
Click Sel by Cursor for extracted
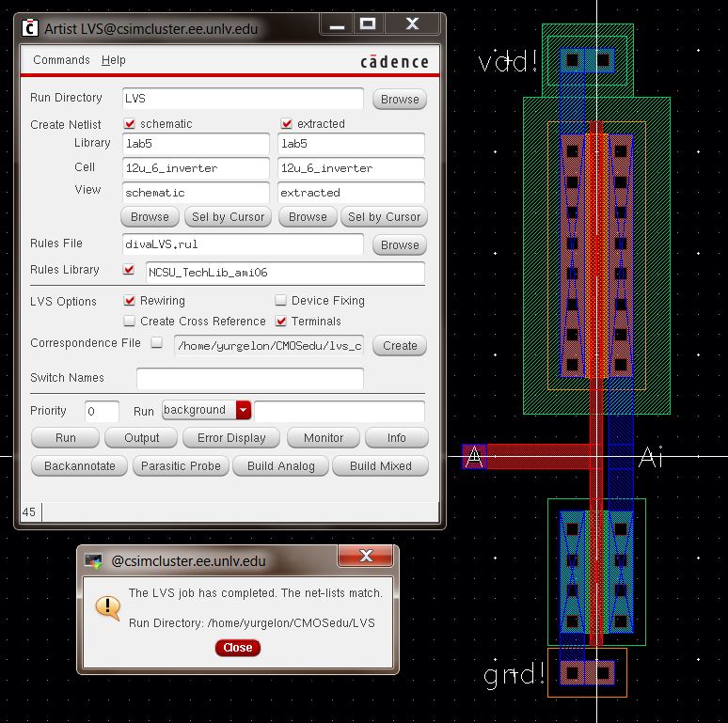coord(385,217)
